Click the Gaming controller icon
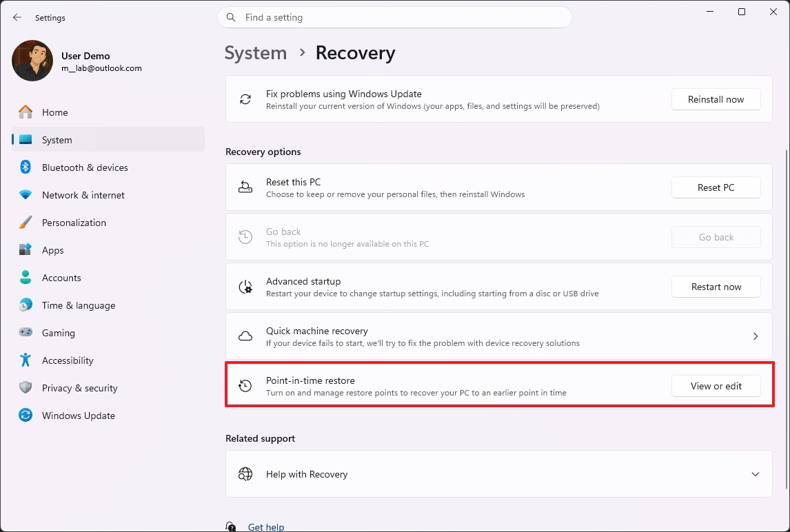Screen dimensions: 790x532 (25, 333)
